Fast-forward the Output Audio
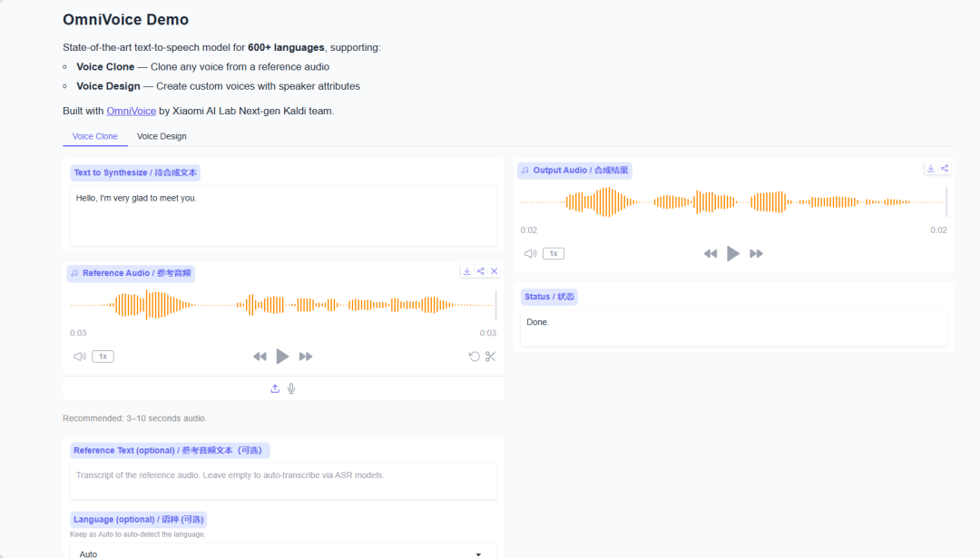The image size is (980, 558). 756,254
